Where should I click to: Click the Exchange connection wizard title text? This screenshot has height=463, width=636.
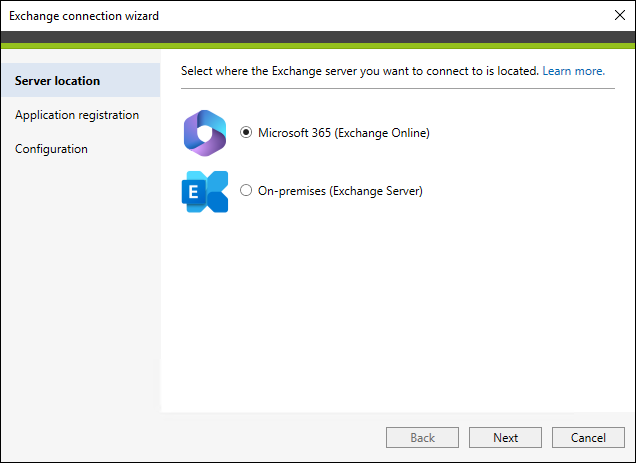[x=84, y=16]
